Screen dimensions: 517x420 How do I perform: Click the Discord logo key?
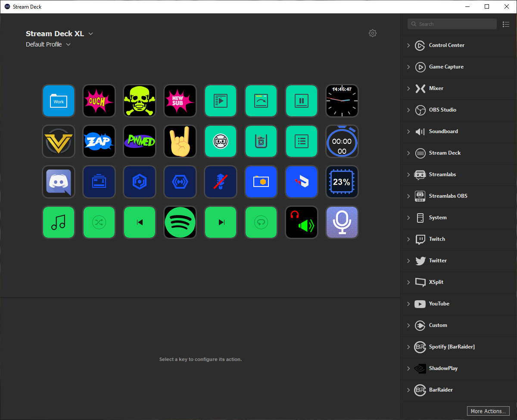[x=59, y=182]
